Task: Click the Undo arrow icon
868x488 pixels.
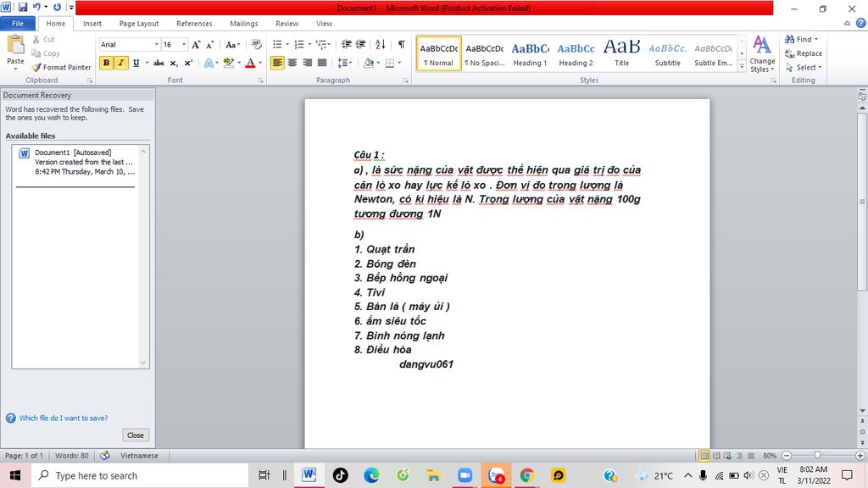Action: [x=36, y=7]
